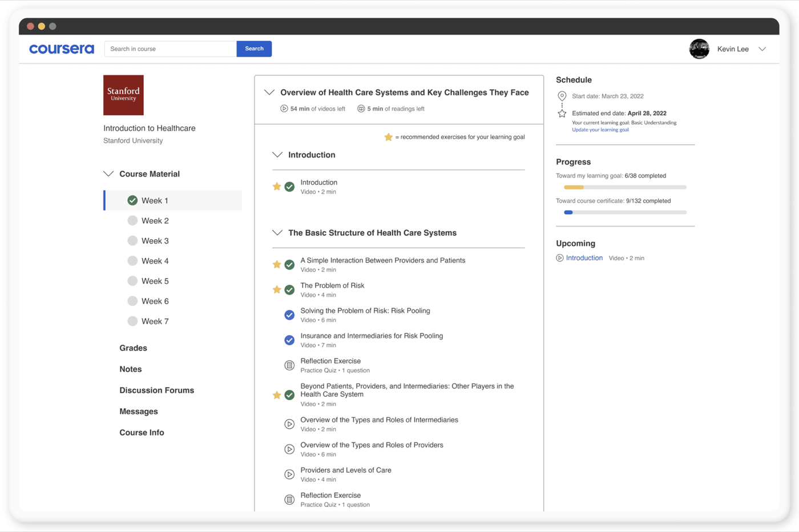Click the Week 3 status circle
This screenshot has height=532, width=799.
(x=132, y=240)
